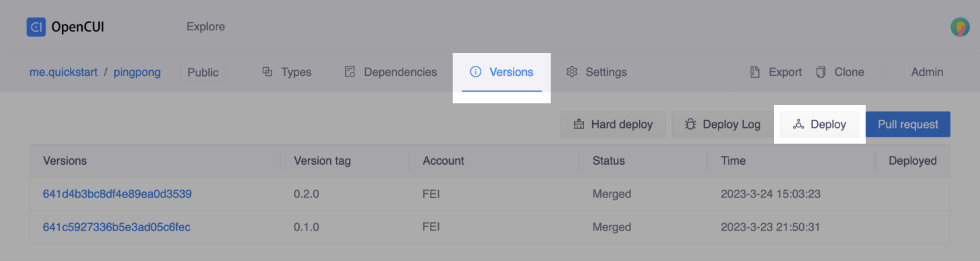Create a Pull request

[x=908, y=124]
